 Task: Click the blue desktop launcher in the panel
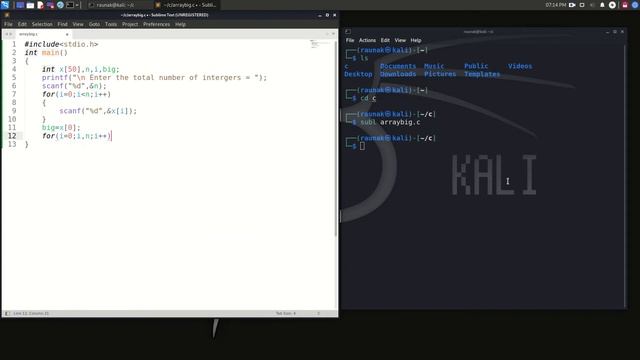pos(20,5)
